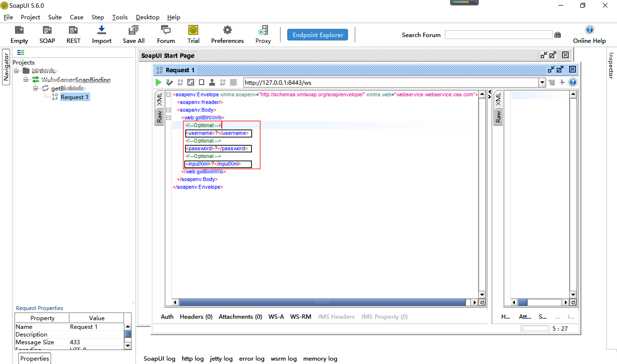This screenshot has width=617, height=364.
Task: Click the navigator list view icon
Action: click(x=21, y=52)
